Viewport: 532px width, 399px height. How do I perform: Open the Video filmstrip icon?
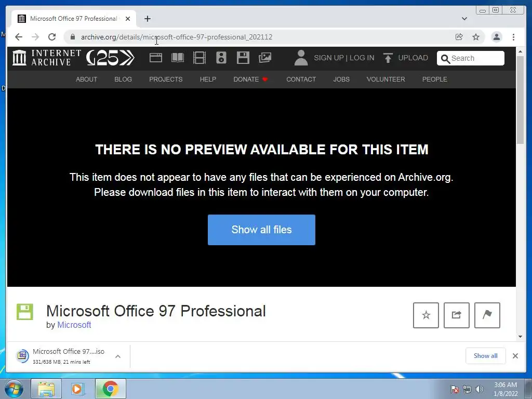tap(199, 58)
